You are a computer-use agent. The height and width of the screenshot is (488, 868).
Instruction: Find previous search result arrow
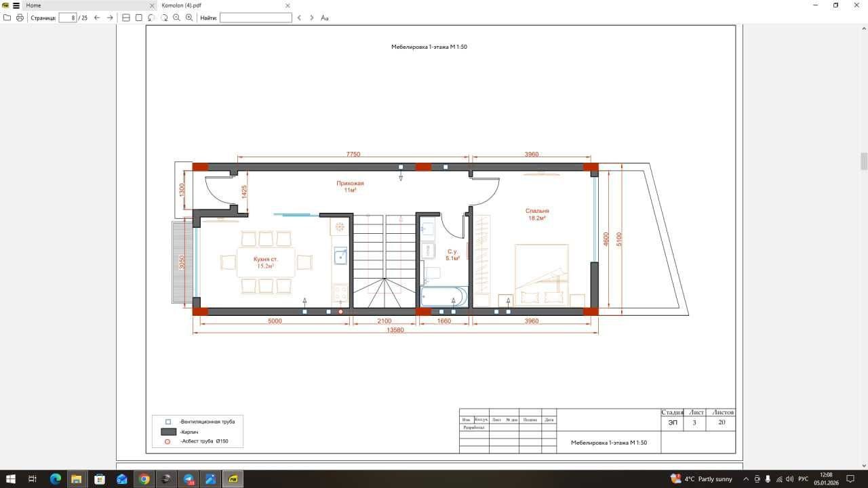[300, 18]
